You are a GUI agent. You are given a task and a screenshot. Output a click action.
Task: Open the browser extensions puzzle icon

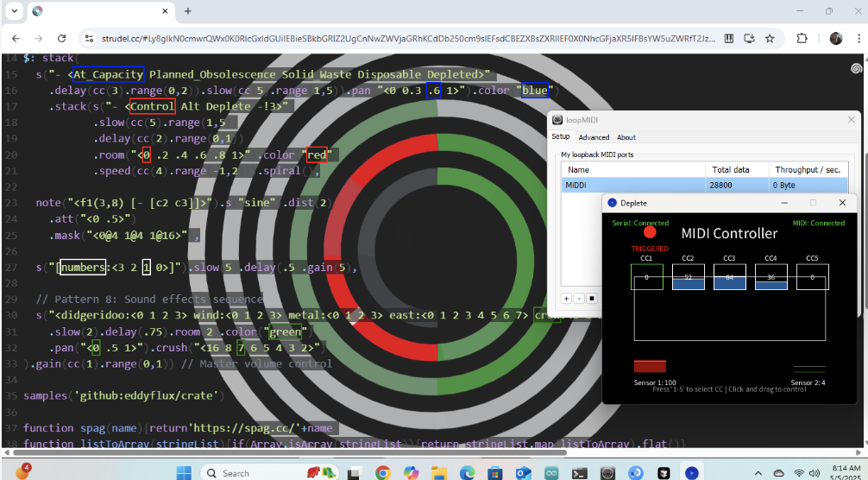click(802, 38)
